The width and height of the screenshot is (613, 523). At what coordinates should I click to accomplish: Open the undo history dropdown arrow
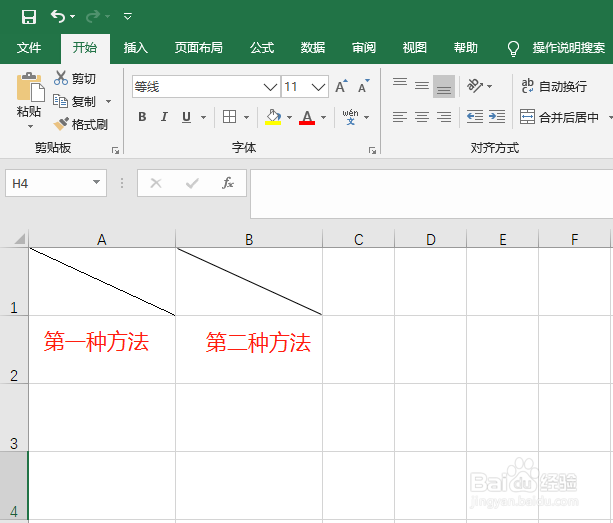(x=72, y=16)
